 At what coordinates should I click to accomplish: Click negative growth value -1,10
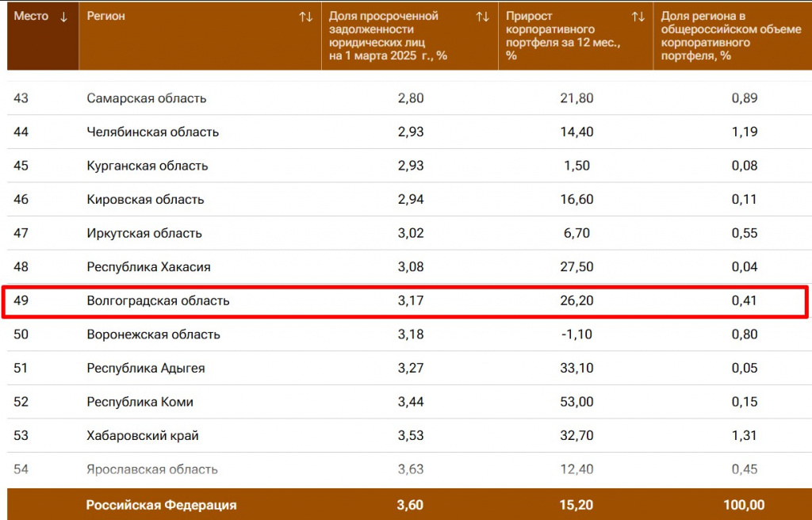tap(576, 334)
